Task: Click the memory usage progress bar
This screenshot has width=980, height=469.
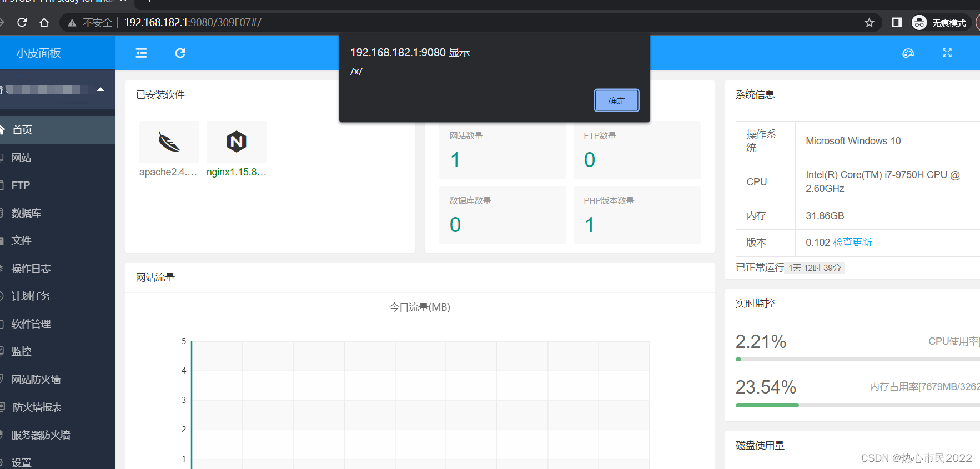Action: pos(858,405)
